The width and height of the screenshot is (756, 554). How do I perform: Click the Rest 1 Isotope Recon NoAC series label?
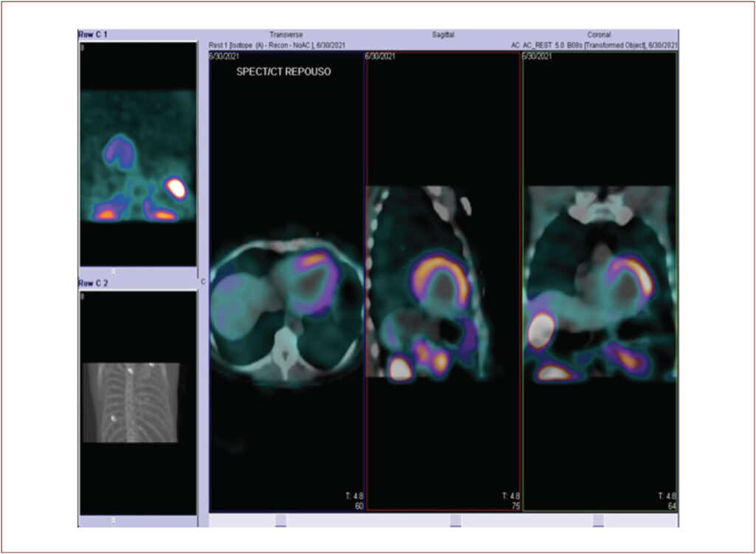click(277, 45)
